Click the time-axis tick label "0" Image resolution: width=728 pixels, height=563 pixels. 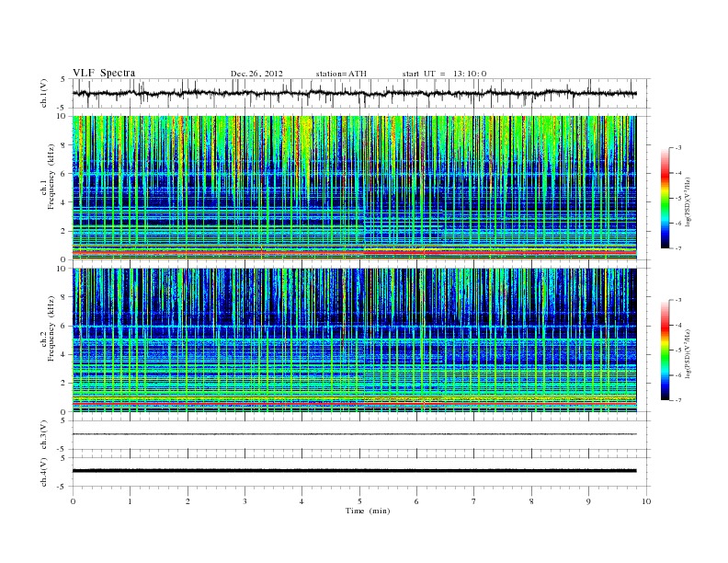pyautogui.click(x=73, y=501)
